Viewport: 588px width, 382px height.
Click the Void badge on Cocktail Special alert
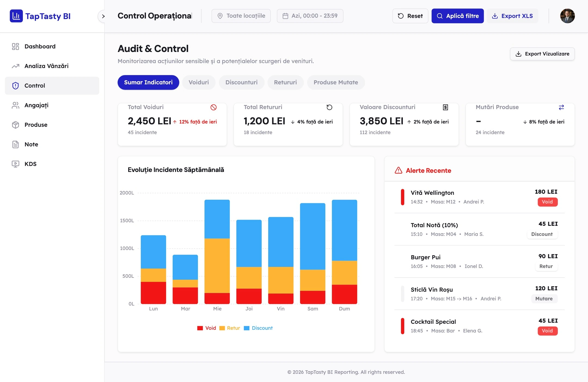547,331
